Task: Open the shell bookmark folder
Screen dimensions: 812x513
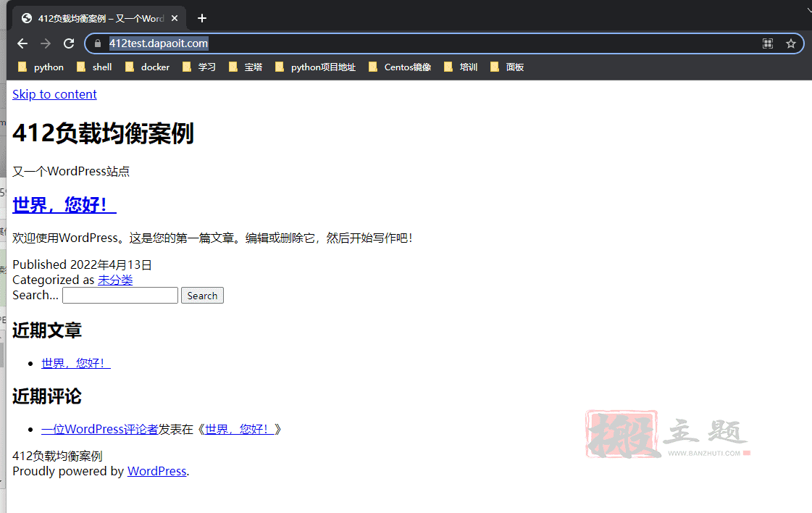Action: [94, 67]
